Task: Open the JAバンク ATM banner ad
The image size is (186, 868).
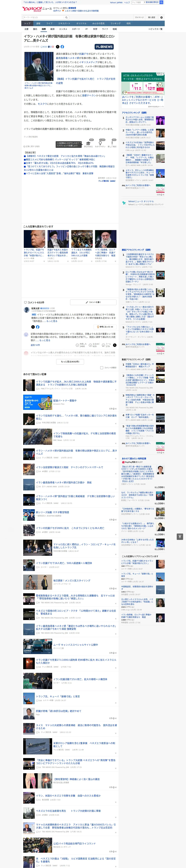Action: tap(143, 84)
